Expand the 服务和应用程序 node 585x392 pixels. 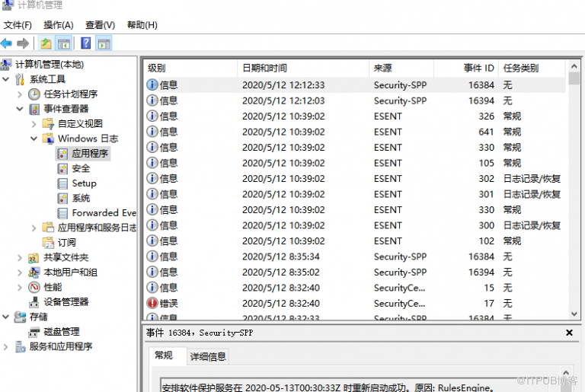[5, 347]
